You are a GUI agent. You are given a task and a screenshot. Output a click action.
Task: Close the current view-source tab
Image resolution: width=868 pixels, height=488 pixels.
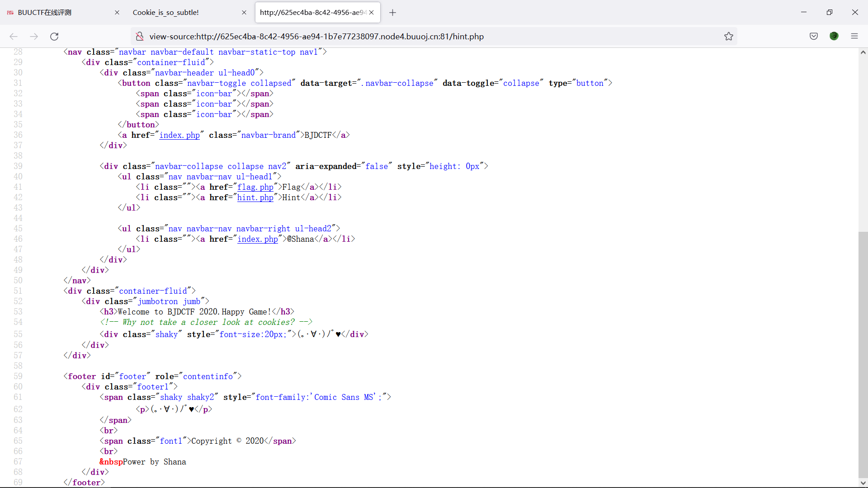[x=371, y=13]
